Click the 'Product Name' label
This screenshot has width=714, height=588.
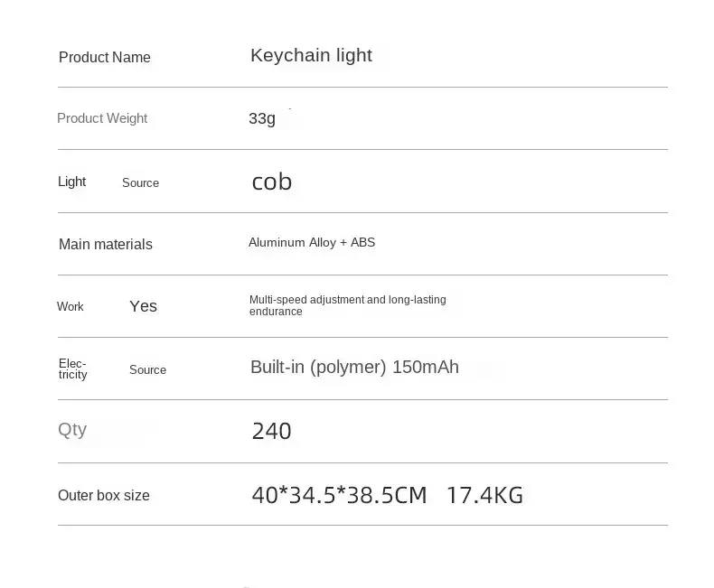click(x=104, y=58)
